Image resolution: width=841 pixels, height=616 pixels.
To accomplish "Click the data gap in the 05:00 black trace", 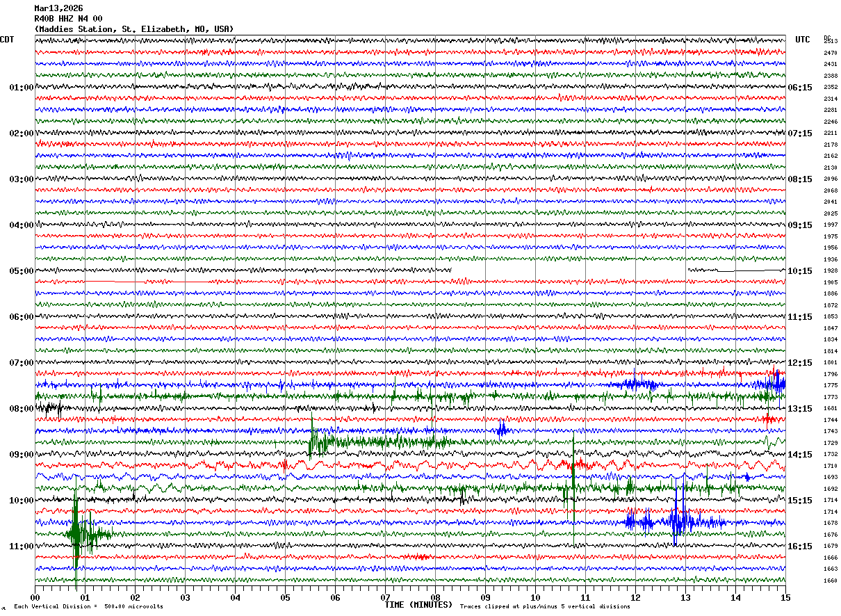I will pyautogui.click(x=569, y=270).
